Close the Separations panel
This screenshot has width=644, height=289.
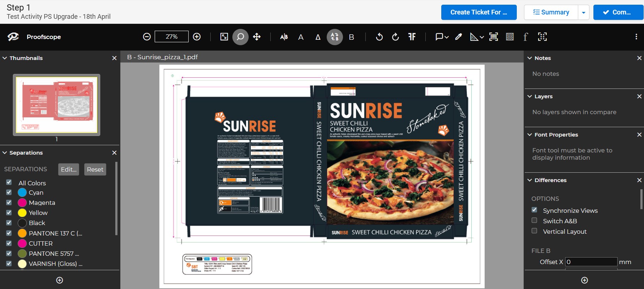(114, 153)
